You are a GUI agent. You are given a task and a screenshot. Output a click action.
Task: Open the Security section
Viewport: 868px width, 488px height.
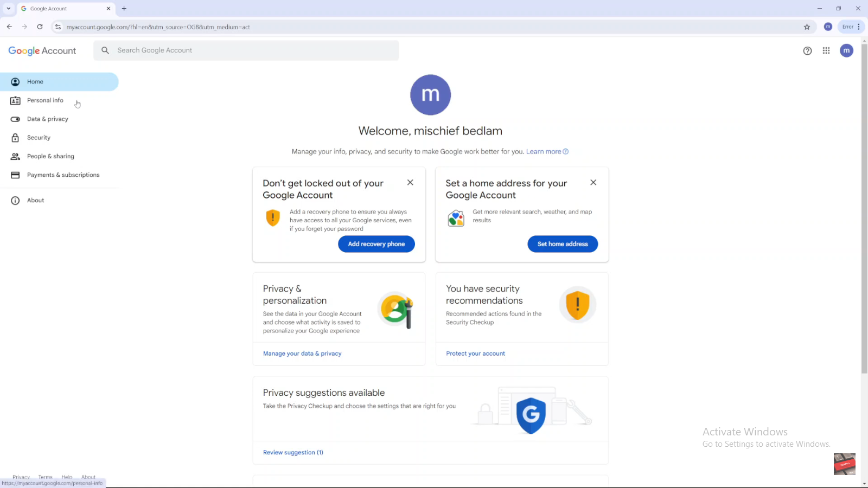59,138
